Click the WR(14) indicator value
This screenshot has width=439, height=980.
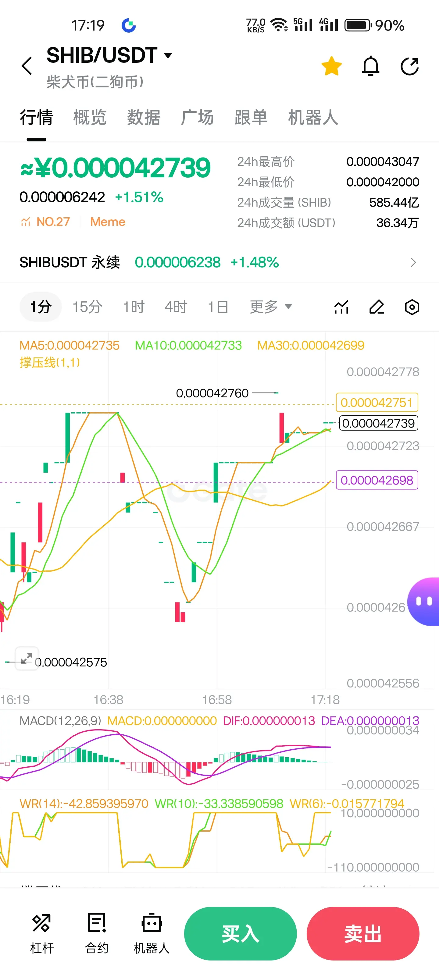(84, 804)
